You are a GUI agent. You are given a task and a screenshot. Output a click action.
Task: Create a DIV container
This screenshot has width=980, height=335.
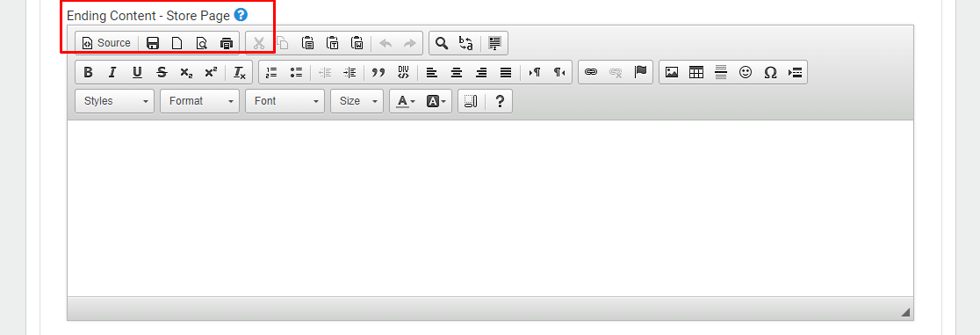coord(403,72)
